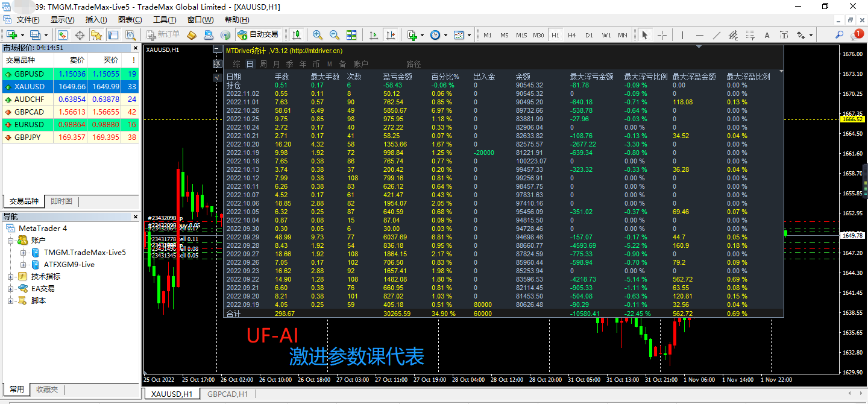Select the EURUSD row in Market Watch

(x=27, y=125)
